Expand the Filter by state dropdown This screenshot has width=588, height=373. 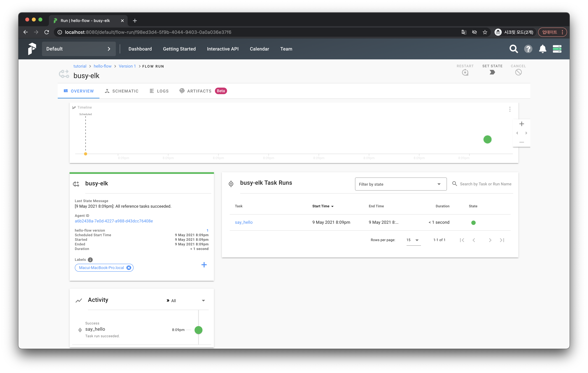coord(400,184)
